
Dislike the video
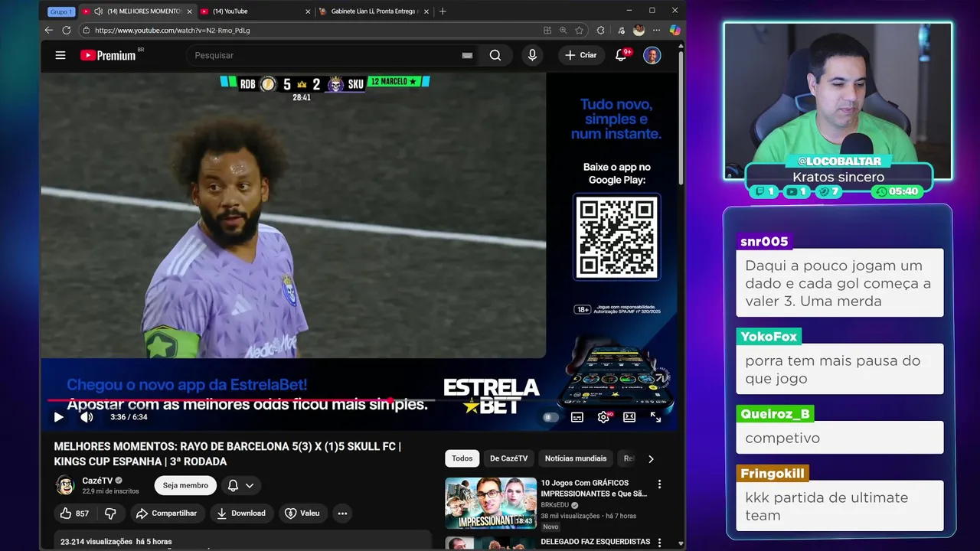[110, 514]
